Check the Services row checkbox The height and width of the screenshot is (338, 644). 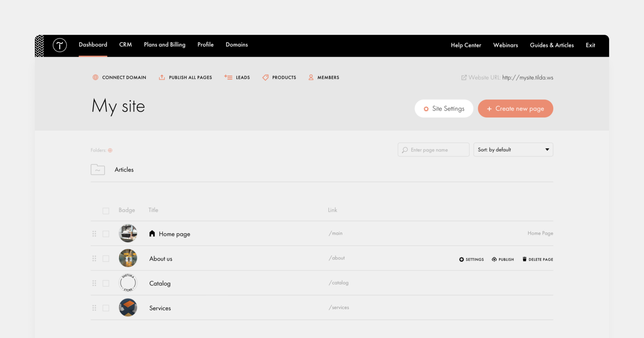coord(106,308)
